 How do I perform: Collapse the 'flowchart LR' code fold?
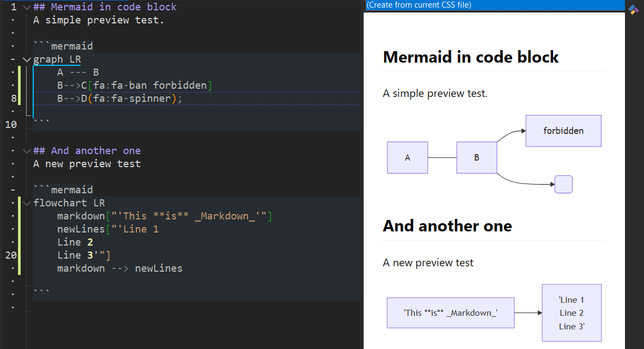27,203
